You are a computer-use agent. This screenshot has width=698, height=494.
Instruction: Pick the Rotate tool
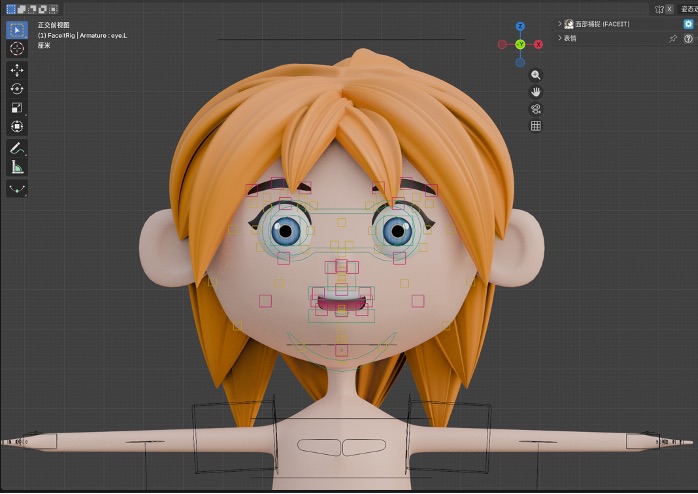(x=17, y=89)
